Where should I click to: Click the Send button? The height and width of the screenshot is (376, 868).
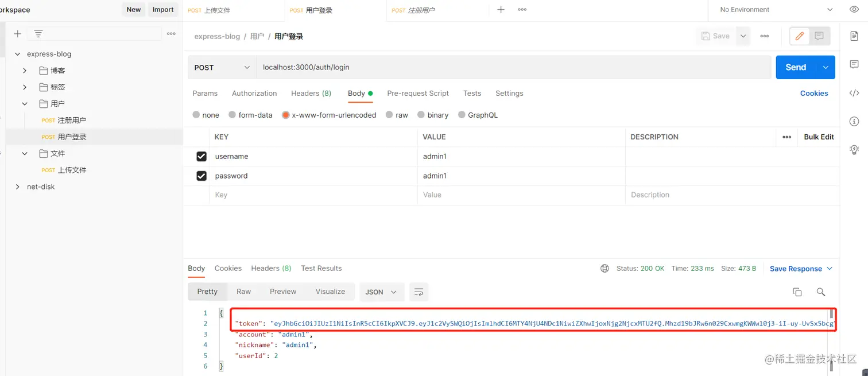(x=797, y=67)
